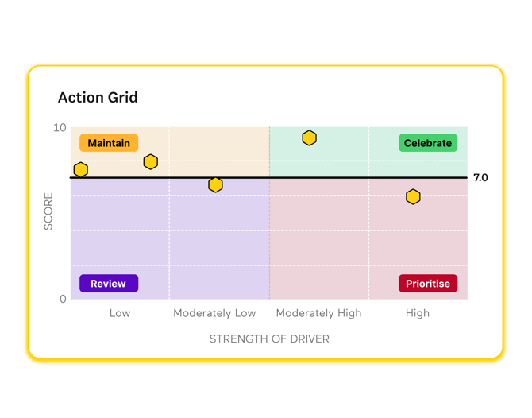
Task: Select the hexagon marker nearest the Maintain badge
Action: coord(150,162)
